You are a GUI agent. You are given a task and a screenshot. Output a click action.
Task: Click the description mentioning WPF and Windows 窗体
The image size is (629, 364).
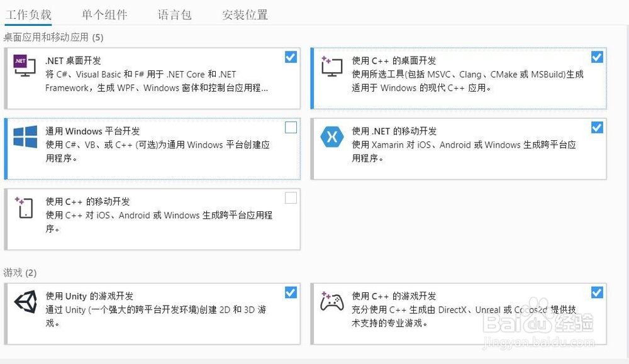(157, 81)
